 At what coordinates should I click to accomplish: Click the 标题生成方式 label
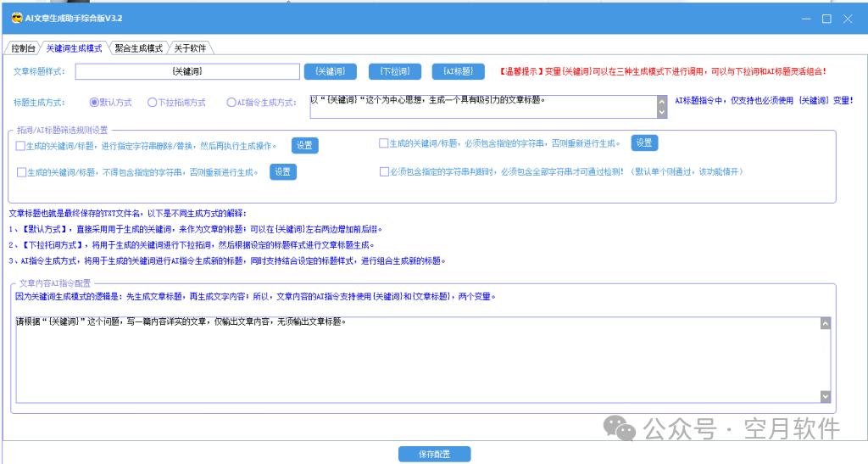(39, 103)
